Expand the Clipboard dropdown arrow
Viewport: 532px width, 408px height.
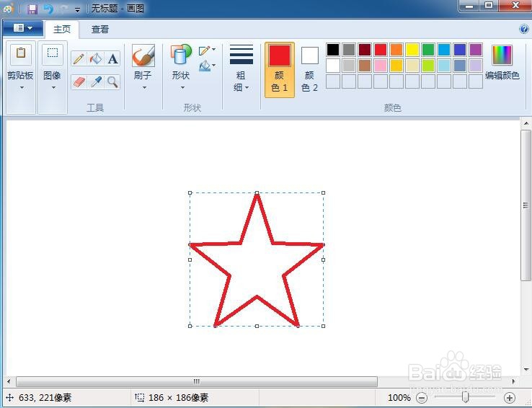tap(22, 88)
